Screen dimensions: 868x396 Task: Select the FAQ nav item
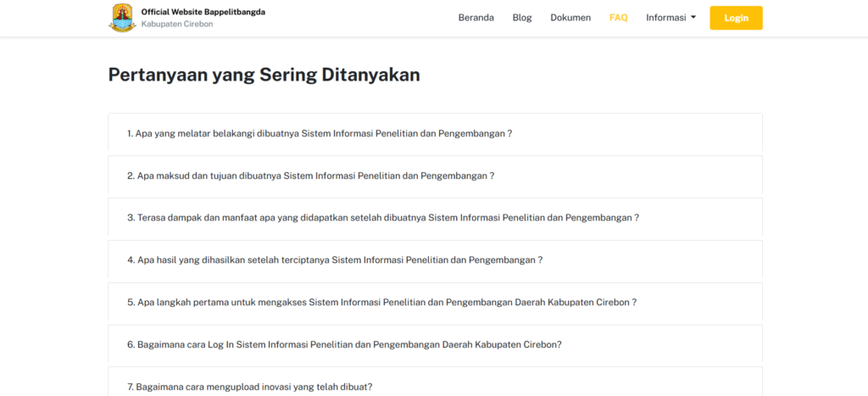(x=618, y=18)
